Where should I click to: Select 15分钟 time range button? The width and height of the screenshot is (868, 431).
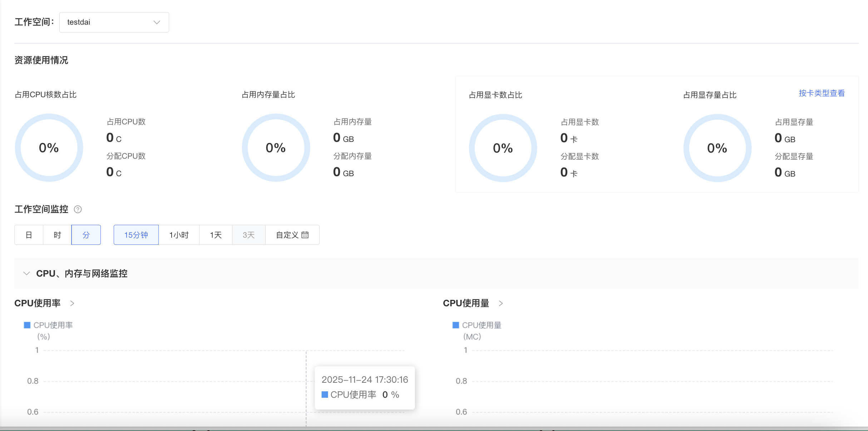(x=136, y=235)
